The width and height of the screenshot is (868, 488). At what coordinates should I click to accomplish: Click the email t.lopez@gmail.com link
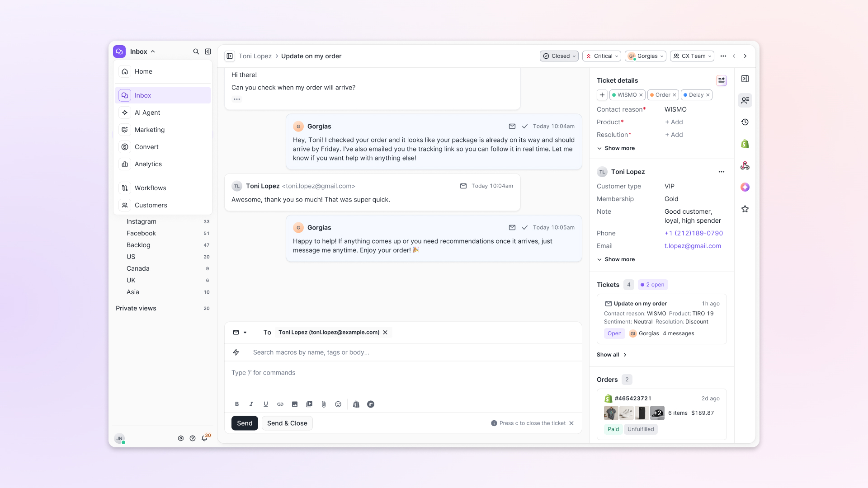click(693, 246)
